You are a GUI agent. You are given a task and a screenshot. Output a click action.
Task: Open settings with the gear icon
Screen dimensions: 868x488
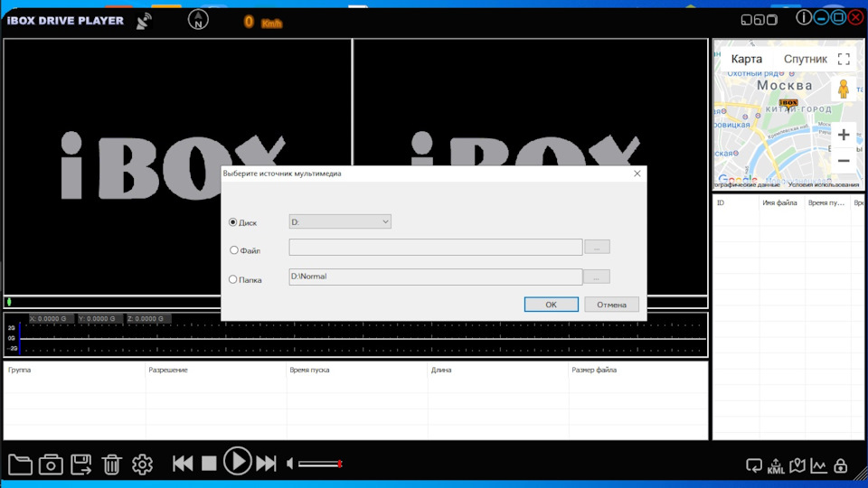pyautogui.click(x=142, y=465)
